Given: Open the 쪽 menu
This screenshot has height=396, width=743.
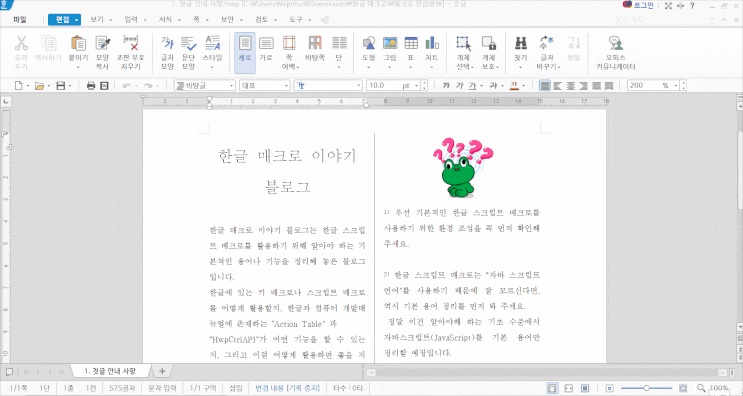Looking at the screenshot, I should pos(196,20).
